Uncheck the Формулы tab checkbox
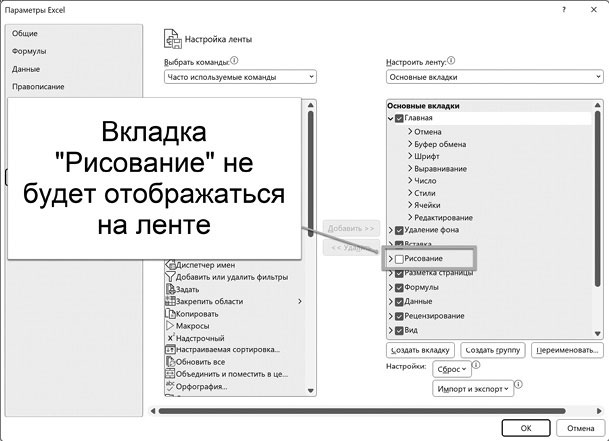This screenshot has height=441, width=609. coord(400,288)
